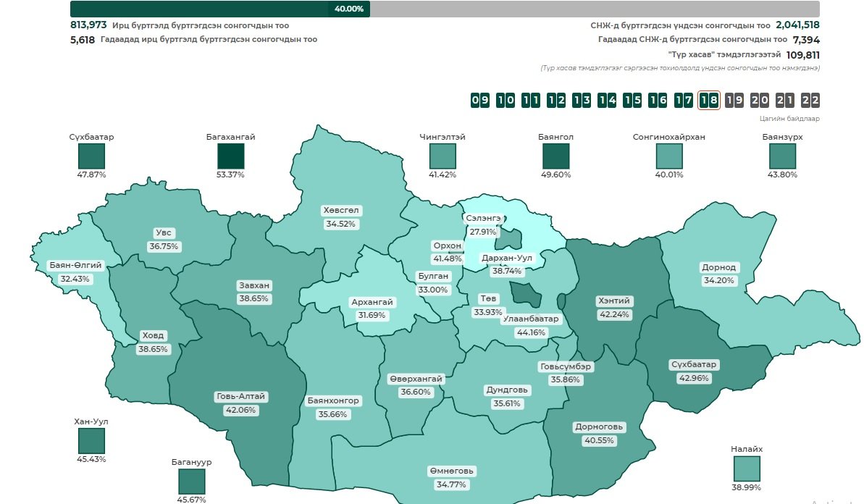Click the Чингэлтэй district swatch
This screenshot has height=504, width=864.
click(443, 156)
